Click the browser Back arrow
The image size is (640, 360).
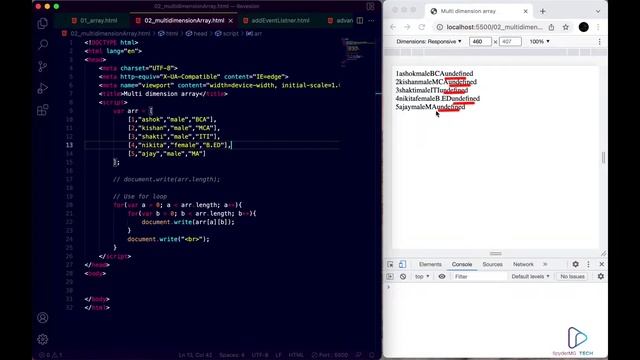pyautogui.click(x=393, y=27)
